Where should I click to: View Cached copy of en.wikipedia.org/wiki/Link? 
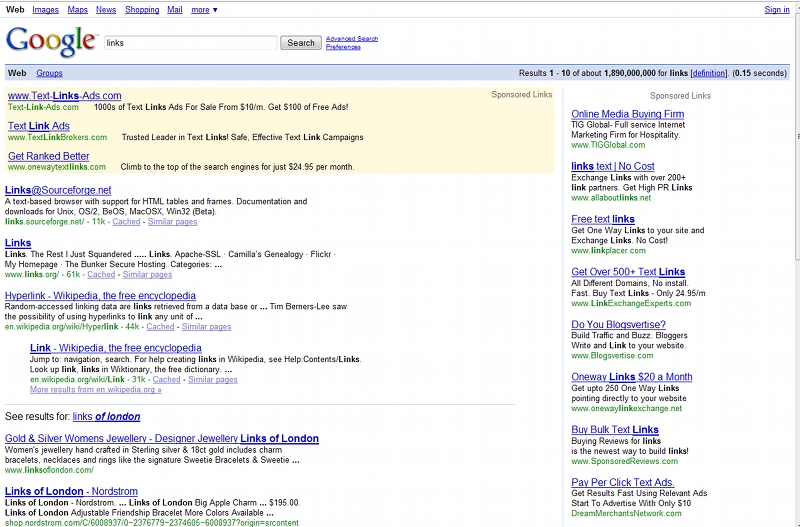(x=166, y=380)
